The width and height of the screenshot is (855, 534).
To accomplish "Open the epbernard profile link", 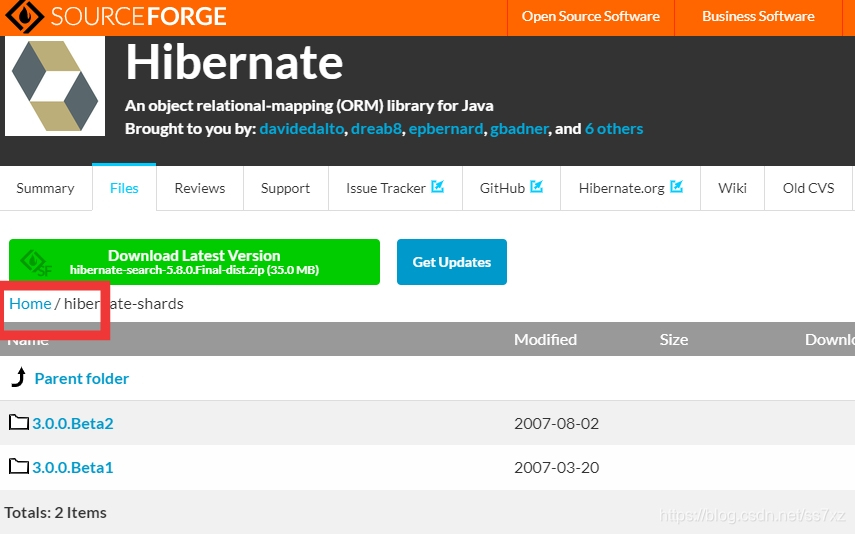I will 445,129.
